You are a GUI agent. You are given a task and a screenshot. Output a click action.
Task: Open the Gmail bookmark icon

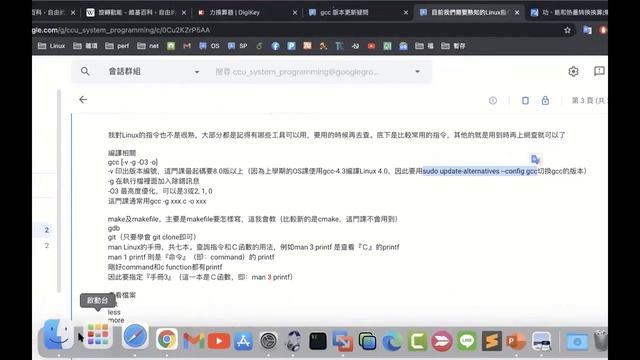click(x=187, y=46)
